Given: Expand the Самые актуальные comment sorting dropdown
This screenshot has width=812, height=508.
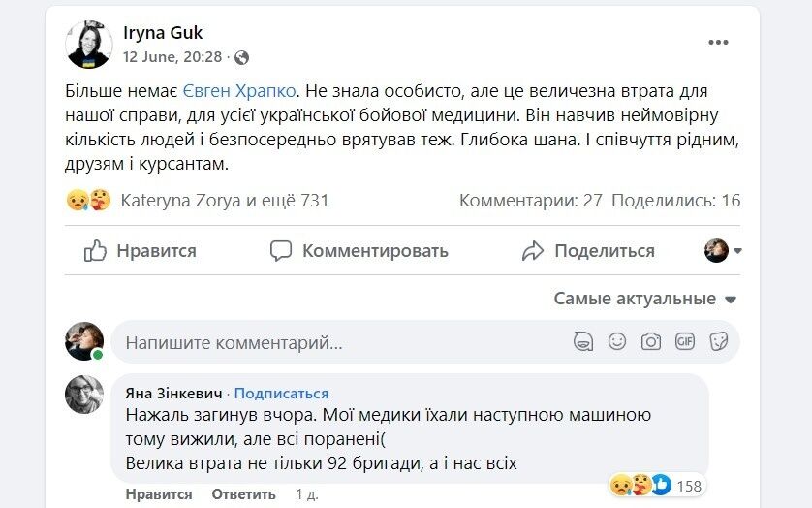Looking at the screenshot, I should click(x=645, y=299).
